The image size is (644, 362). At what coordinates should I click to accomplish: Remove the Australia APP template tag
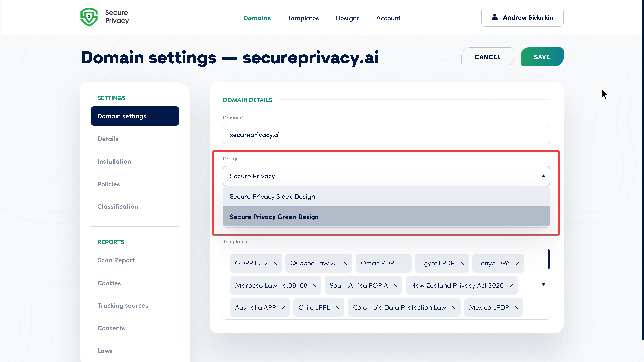(284, 307)
